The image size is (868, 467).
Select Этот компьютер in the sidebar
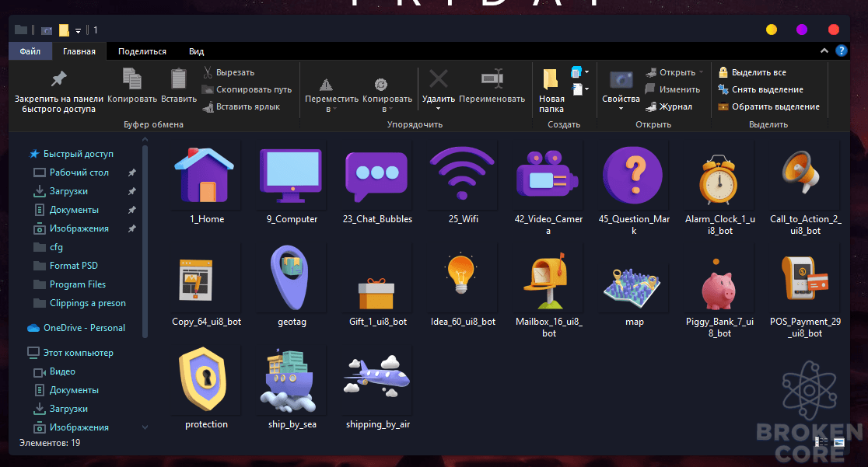coord(71,353)
